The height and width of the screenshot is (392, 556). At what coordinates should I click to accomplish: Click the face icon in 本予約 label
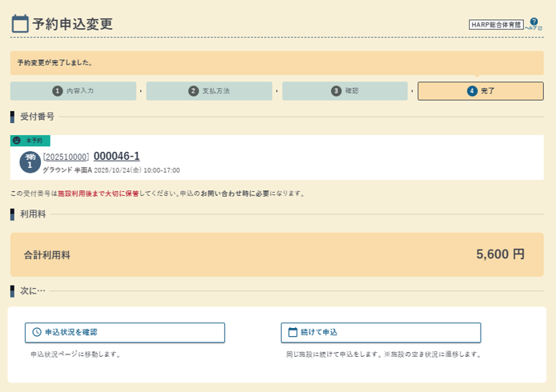pos(18,141)
